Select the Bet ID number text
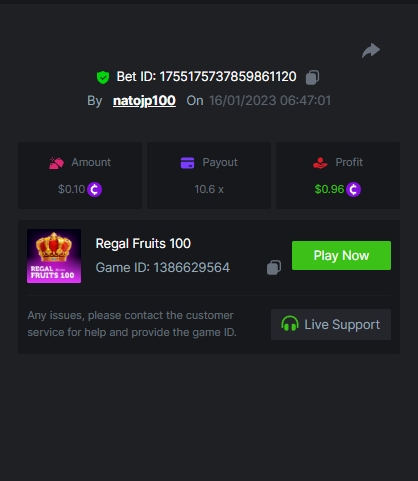 [228, 77]
